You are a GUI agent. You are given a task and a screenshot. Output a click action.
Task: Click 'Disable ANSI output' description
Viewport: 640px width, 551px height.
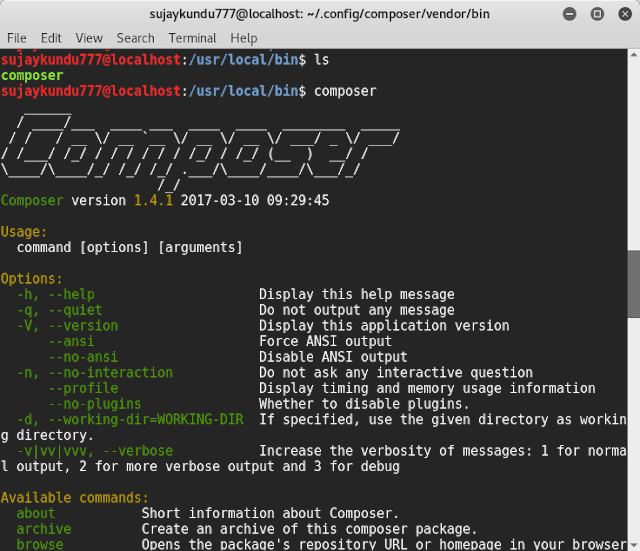333,357
